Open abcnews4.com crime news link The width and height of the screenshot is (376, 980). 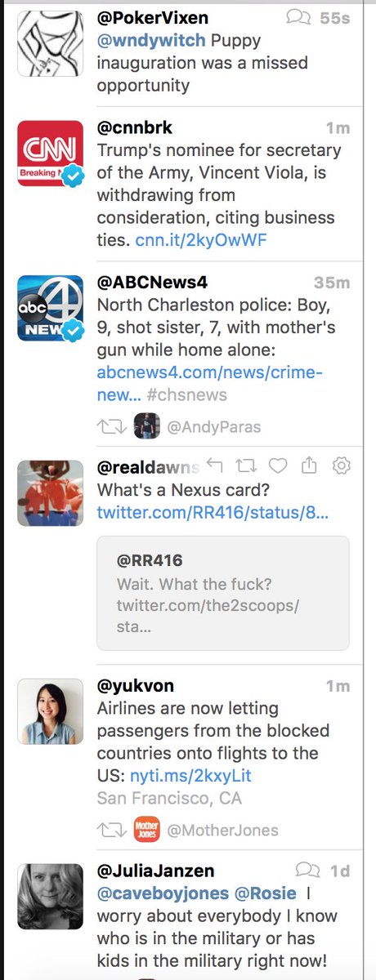tap(210, 384)
